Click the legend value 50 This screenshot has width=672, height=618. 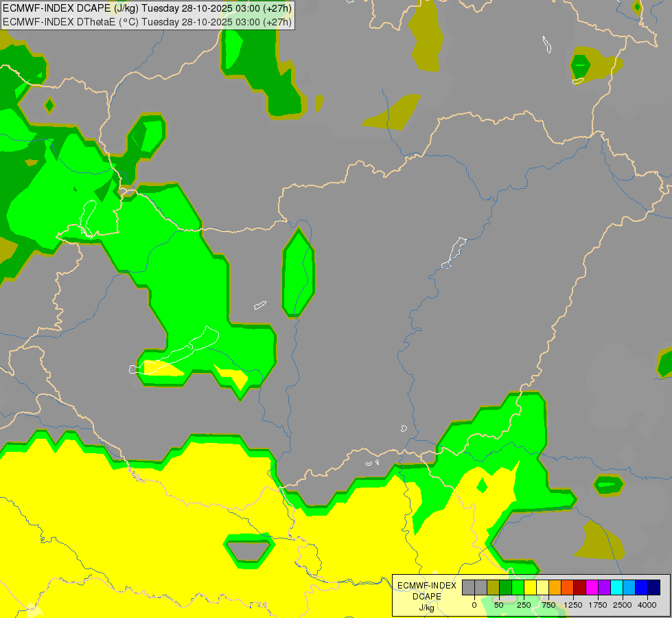(499, 605)
